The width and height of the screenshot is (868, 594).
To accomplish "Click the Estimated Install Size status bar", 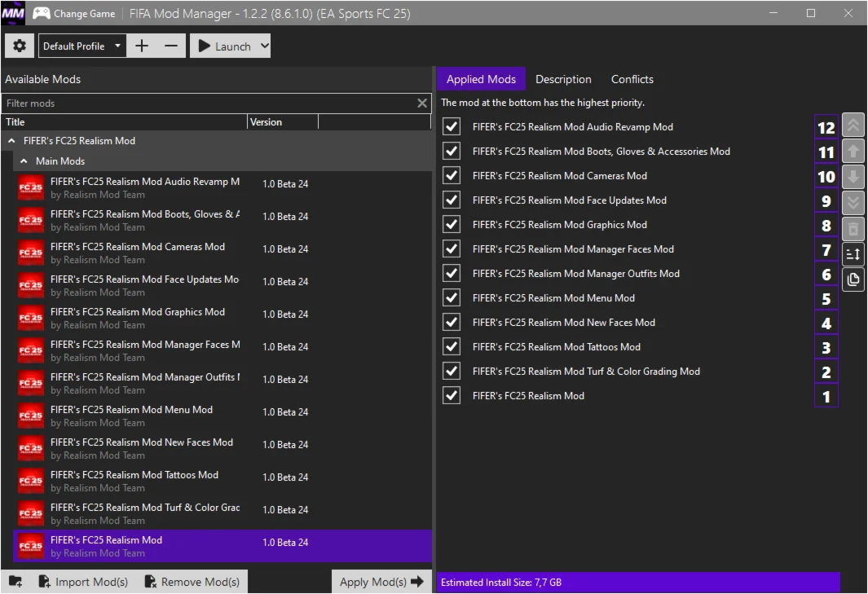I will click(638, 583).
